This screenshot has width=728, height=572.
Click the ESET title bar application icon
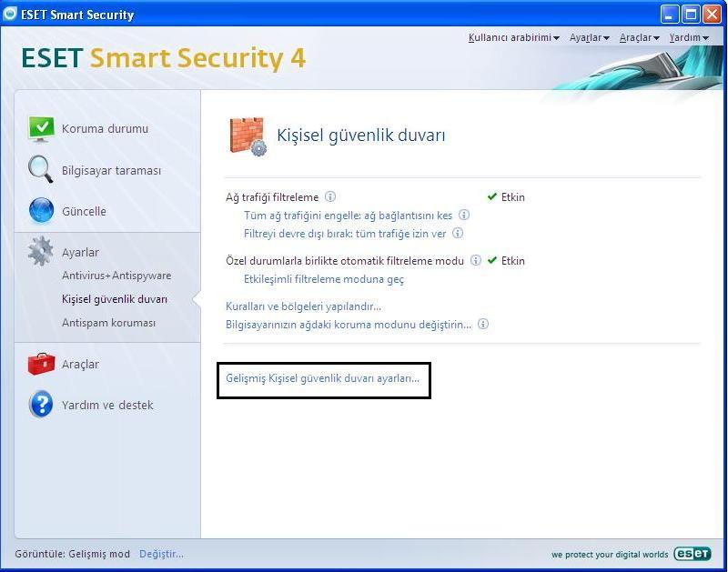point(9,14)
